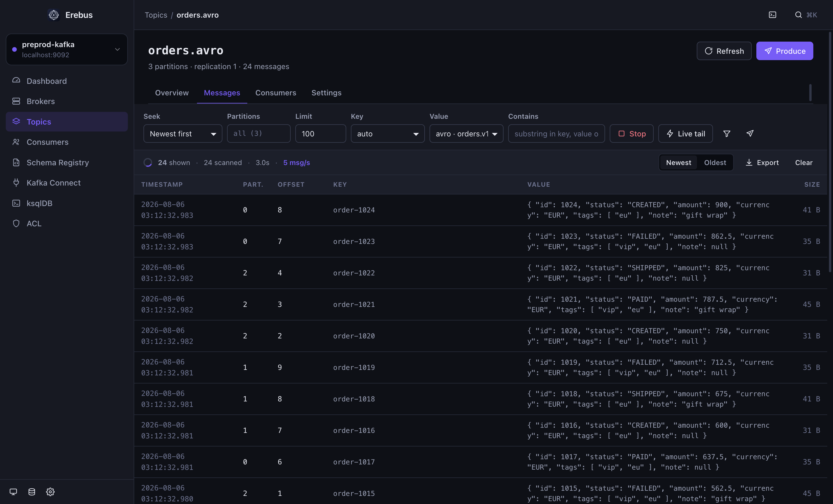Click the monitor icon at sidebar bottom
The image size is (833, 504).
tap(13, 492)
